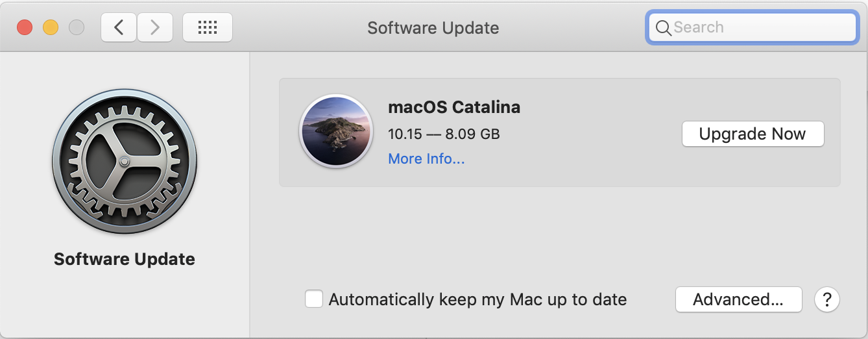Image resolution: width=868 pixels, height=339 pixels.
Task: Minimize the window with the yellow button
Action: [51, 27]
